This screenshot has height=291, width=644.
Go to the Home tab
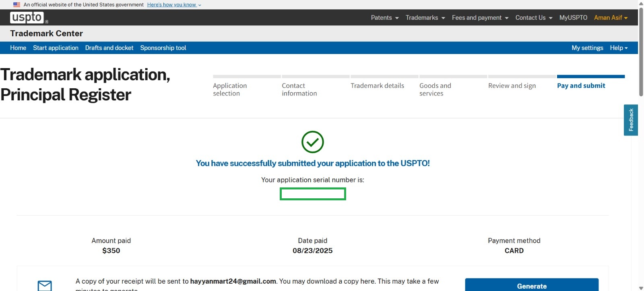[18, 48]
